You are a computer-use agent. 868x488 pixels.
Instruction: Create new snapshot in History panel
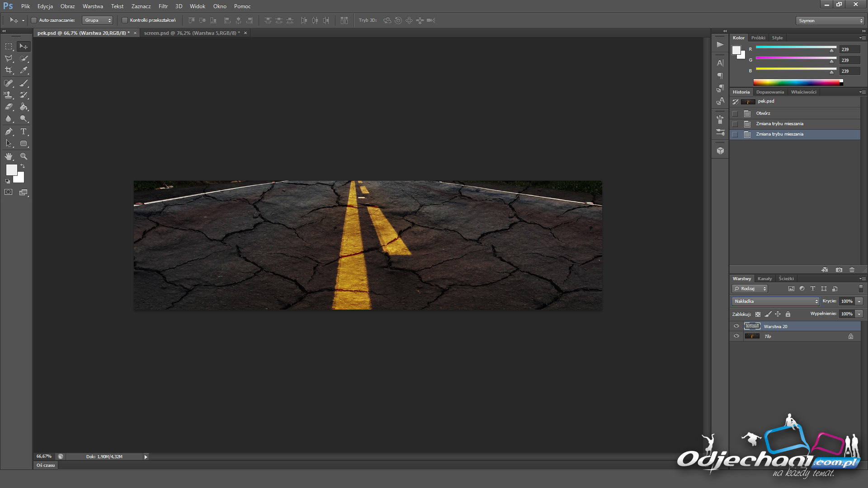839,270
